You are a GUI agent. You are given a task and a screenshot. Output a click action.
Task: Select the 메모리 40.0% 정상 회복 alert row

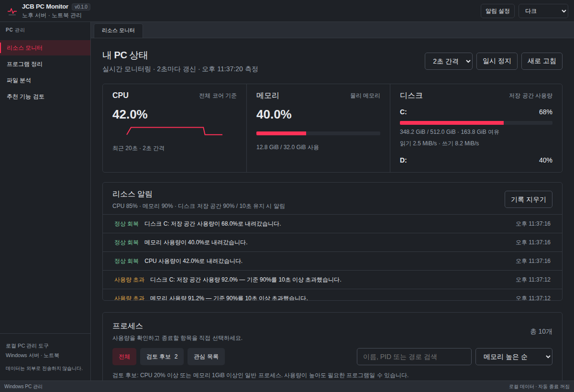pyautogui.click(x=332, y=242)
